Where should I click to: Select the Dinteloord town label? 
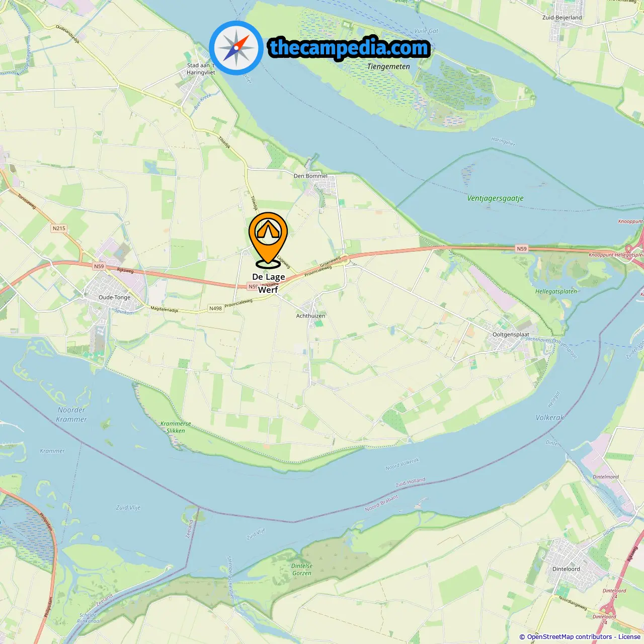(x=566, y=569)
